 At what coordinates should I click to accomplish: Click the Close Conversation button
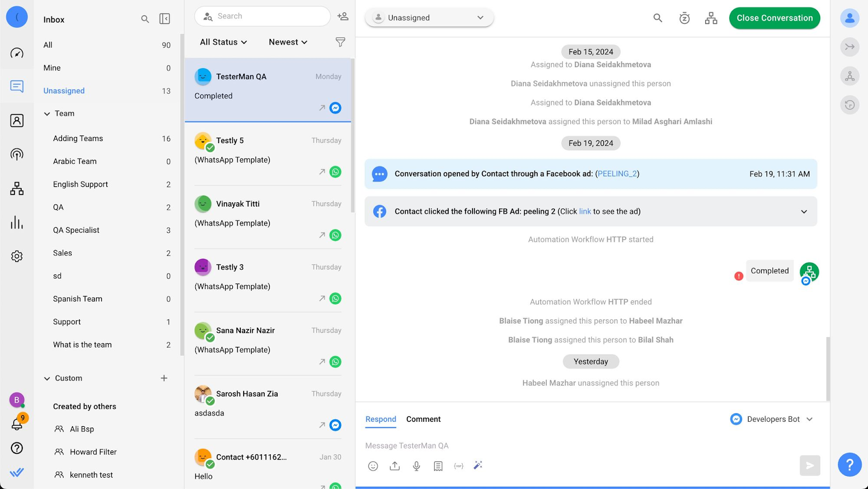(x=774, y=18)
